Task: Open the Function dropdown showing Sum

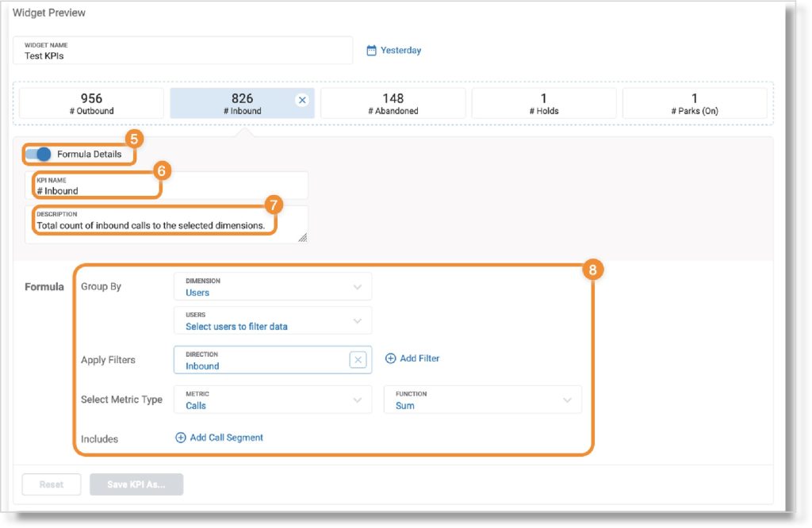Action: (x=483, y=400)
